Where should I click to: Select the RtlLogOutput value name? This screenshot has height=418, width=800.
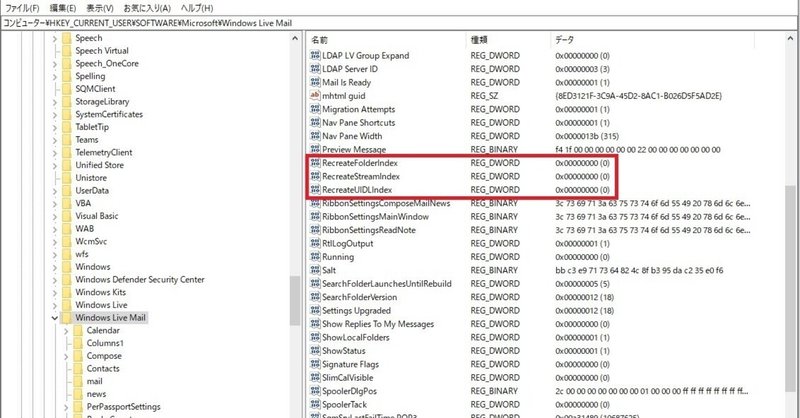pyautogui.click(x=347, y=243)
